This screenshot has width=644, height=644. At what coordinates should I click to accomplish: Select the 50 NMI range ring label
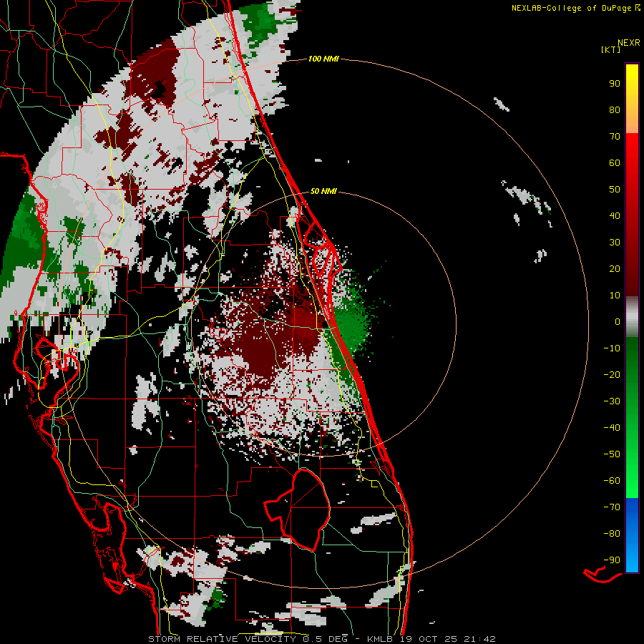pos(323,191)
